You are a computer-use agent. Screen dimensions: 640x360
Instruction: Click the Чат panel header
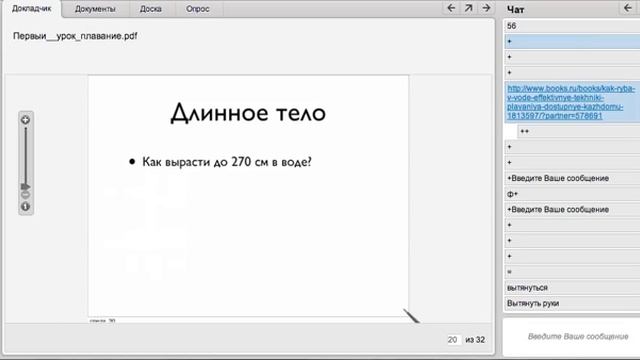click(516, 9)
